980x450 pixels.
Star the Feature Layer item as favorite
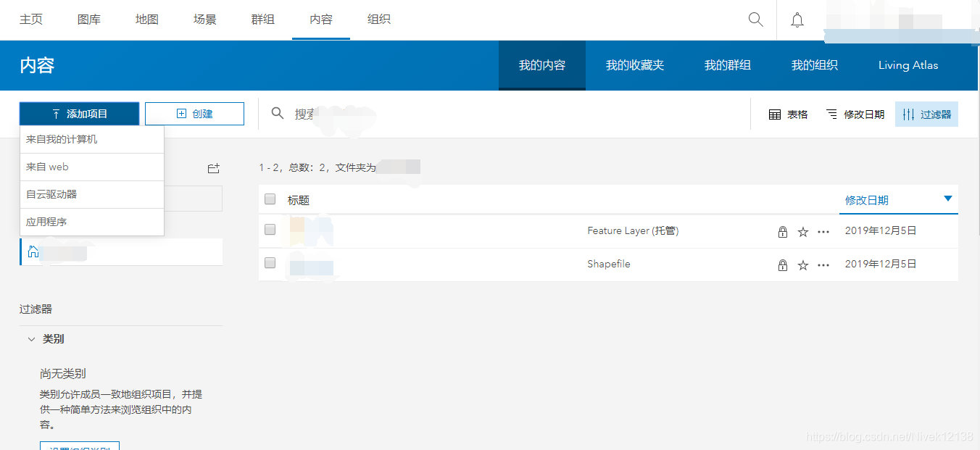point(802,232)
